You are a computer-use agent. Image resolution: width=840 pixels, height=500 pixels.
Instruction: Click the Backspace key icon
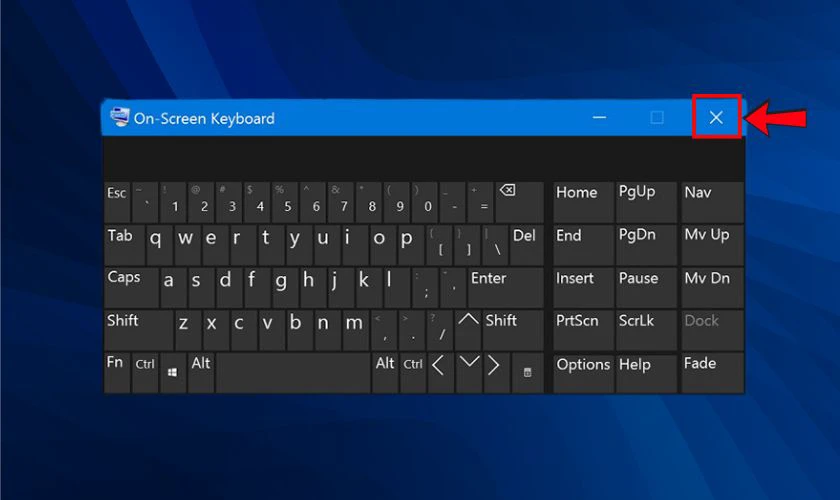[x=519, y=202]
